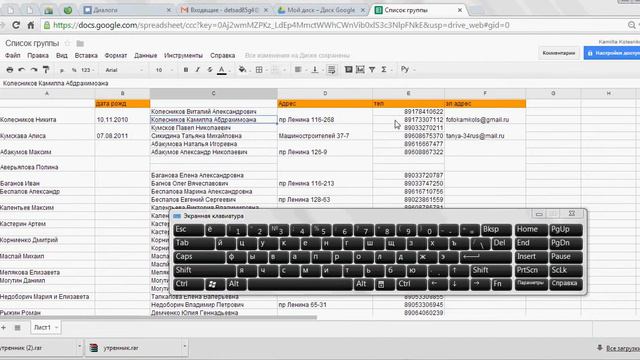
Task: Click the left Shift on-screen key
Action: (x=204, y=270)
